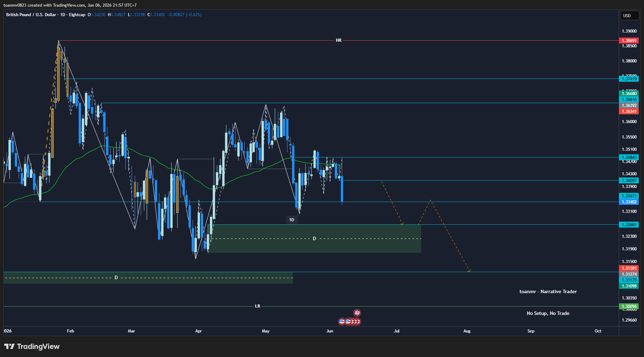Click the high price value H1.34827
The image size is (644, 357).
117,15
